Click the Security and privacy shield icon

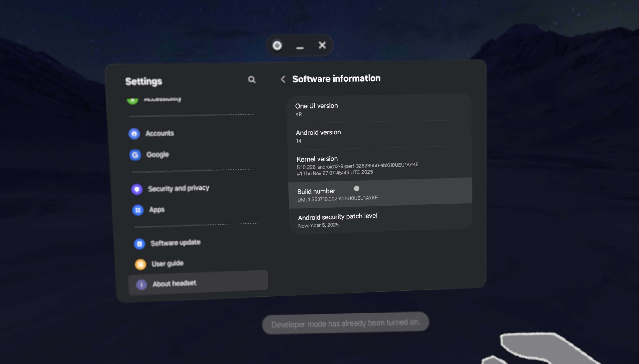[137, 189]
